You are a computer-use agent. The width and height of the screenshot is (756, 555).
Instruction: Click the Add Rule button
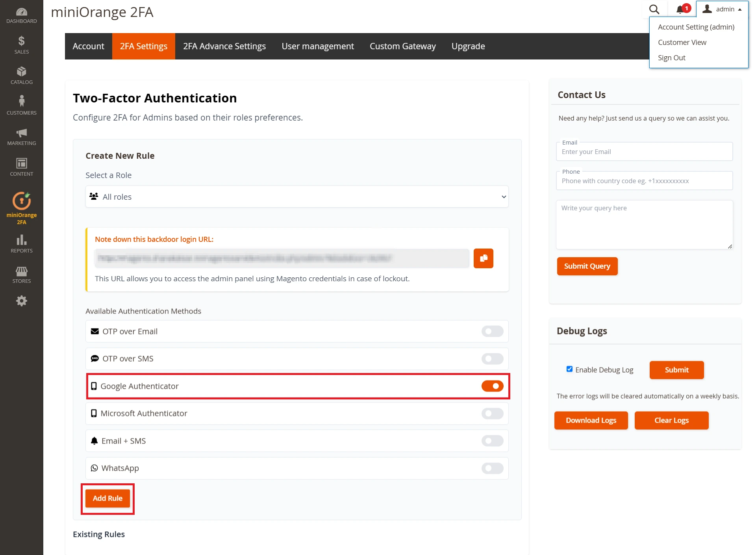click(107, 498)
